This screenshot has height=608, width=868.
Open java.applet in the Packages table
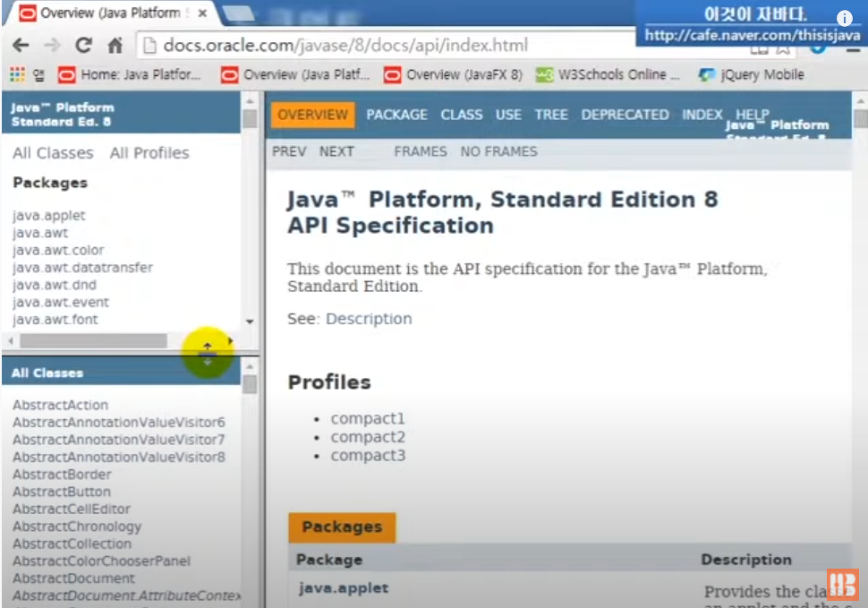[x=344, y=588]
